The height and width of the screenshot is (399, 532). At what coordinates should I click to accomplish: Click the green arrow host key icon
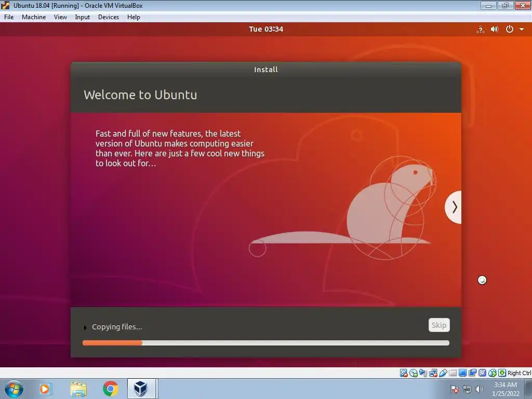[502, 373]
